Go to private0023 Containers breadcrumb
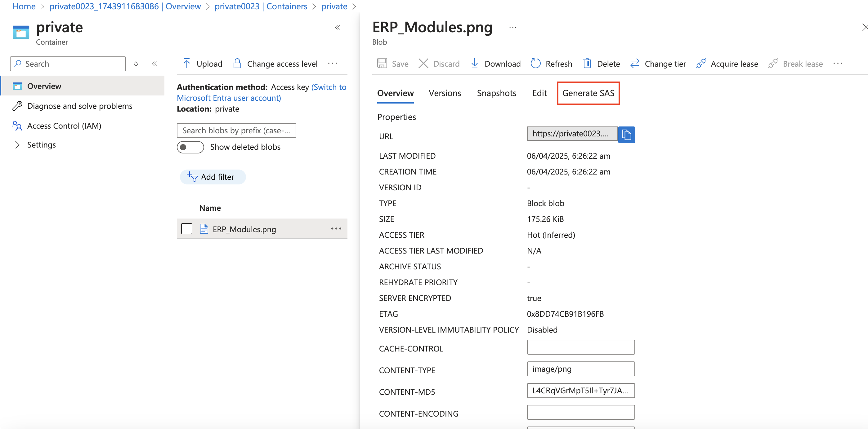868x429 pixels. pos(261,6)
